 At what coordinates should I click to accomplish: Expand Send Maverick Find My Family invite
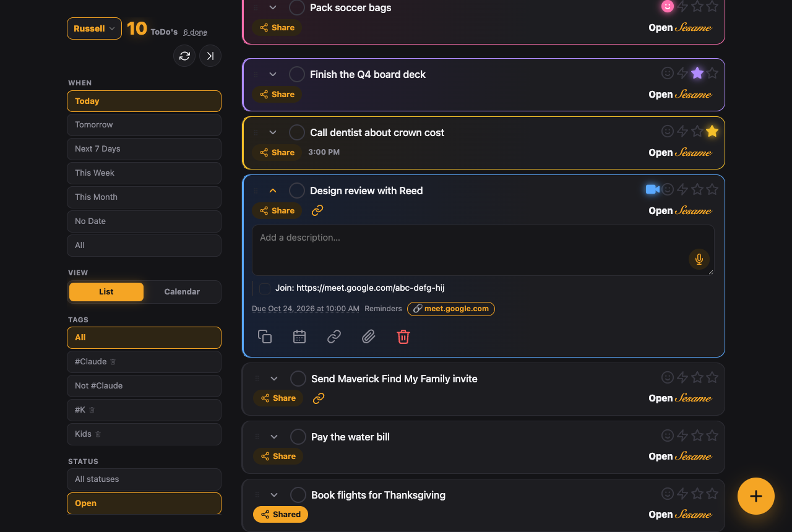click(x=274, y=379)
